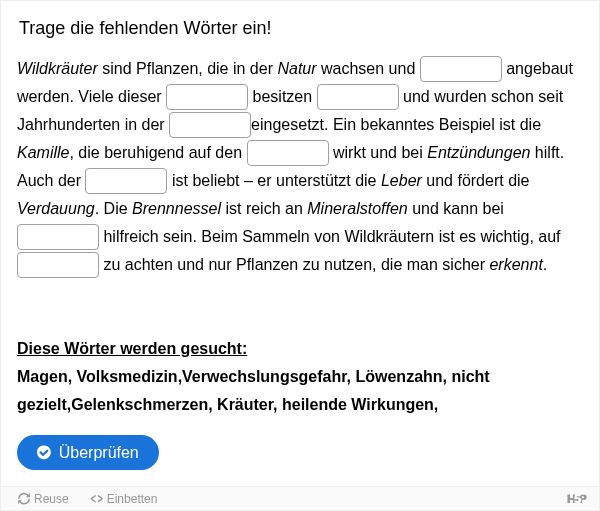The height and width of the screenshot is (511, 600).
Task: Click the heading 'Trage die fehlenden Wörter ein!'
Action: click(x=145, y=28)
